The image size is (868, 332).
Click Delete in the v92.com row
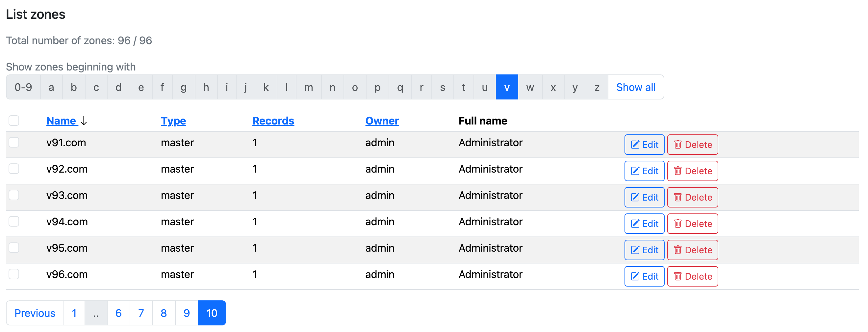pyautogui.click(x=692, y=171)
